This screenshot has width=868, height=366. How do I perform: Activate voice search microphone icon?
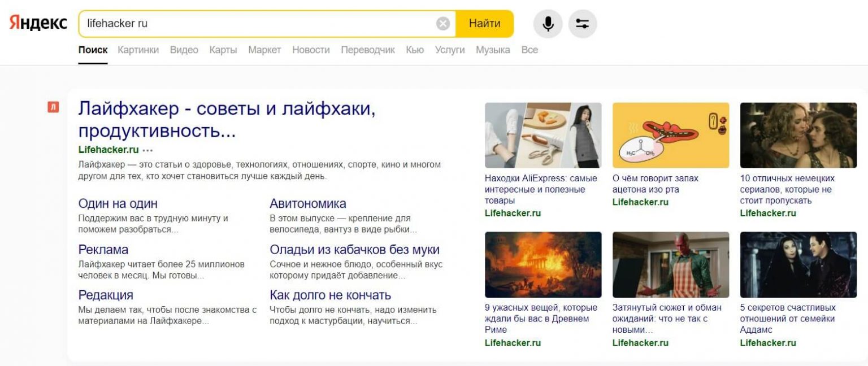pyautogui.click(x=548, y=24)
